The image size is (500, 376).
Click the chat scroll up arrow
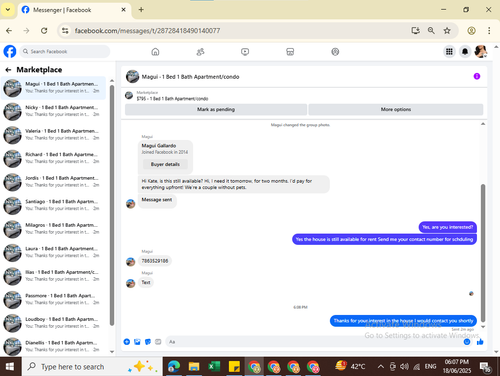pos(483,124)
